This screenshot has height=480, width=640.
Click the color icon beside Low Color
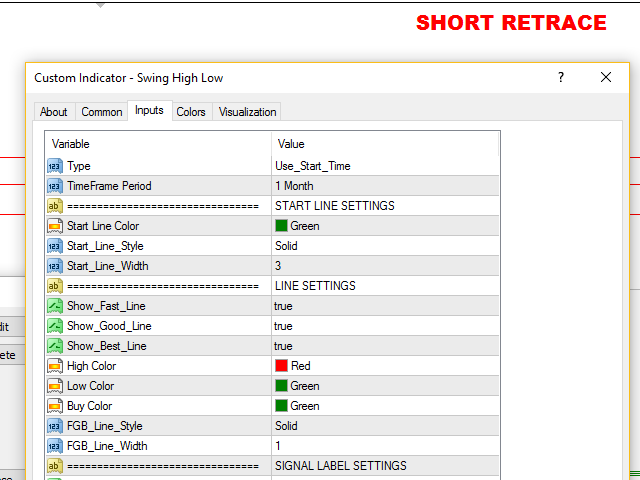55,386
